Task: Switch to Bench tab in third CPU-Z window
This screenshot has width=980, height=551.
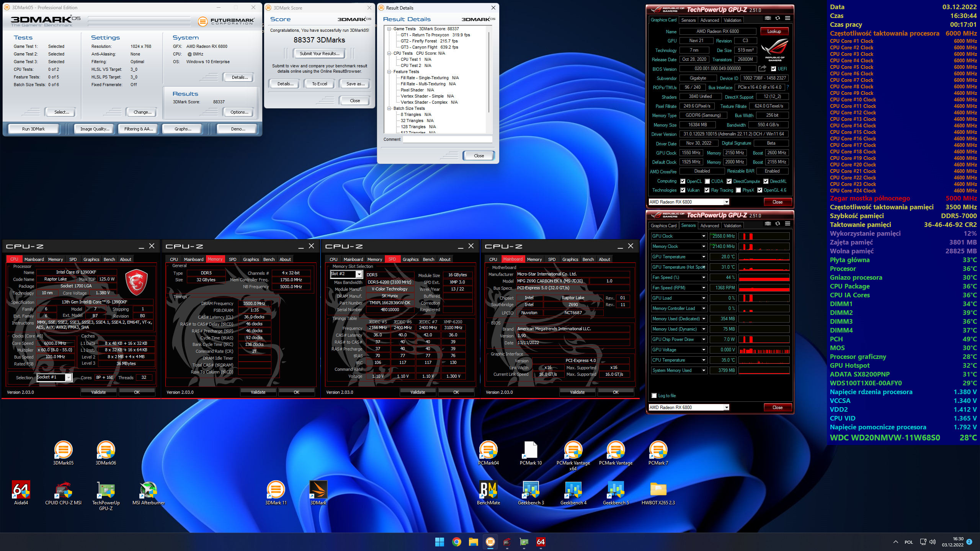Action: (x=428, y=259)
